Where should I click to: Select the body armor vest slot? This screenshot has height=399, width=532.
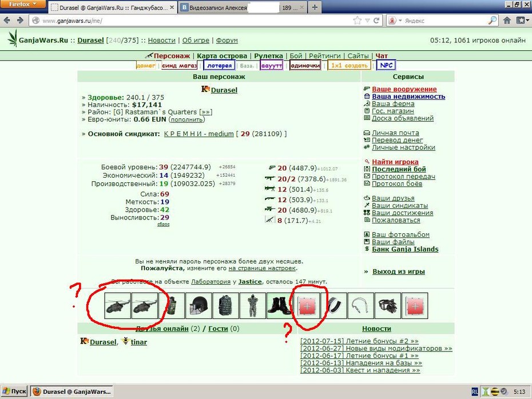point(225,306)
